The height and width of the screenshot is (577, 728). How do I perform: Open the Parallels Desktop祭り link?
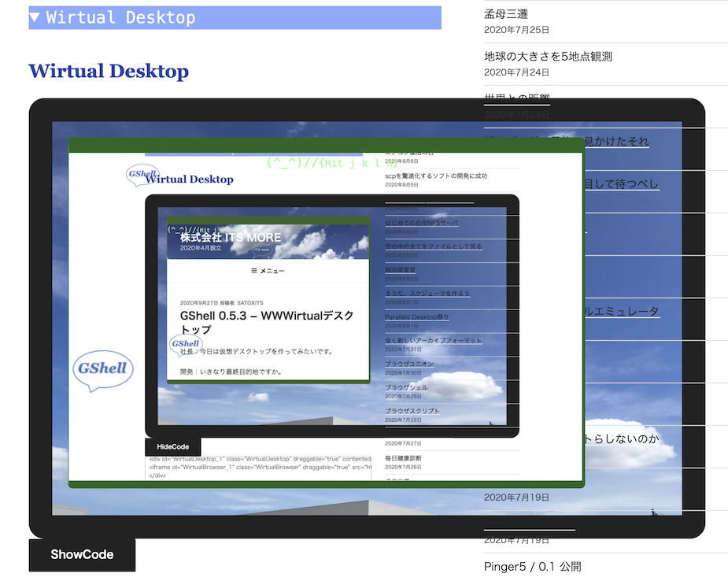click(417, 316)
